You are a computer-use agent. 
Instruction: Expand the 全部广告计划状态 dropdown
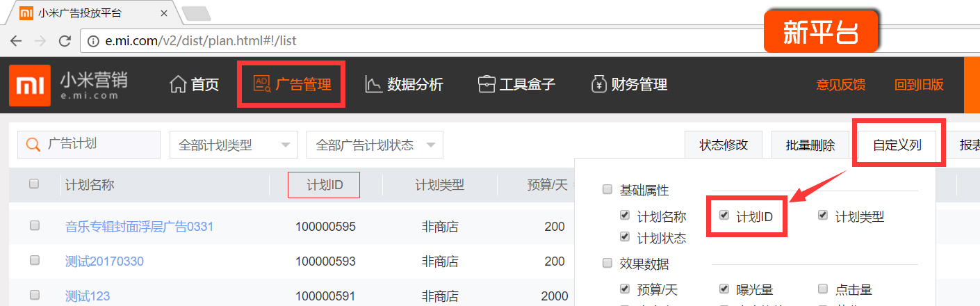[375, 145]
